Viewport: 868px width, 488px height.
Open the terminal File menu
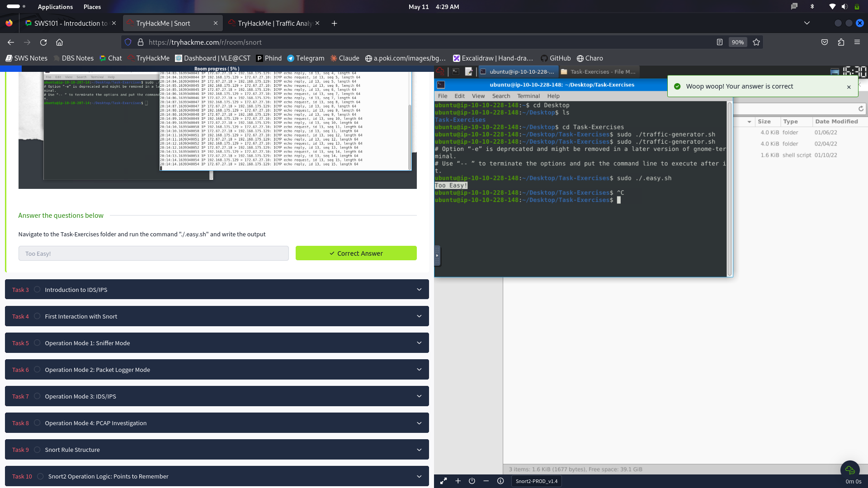(x=443, y=96)
